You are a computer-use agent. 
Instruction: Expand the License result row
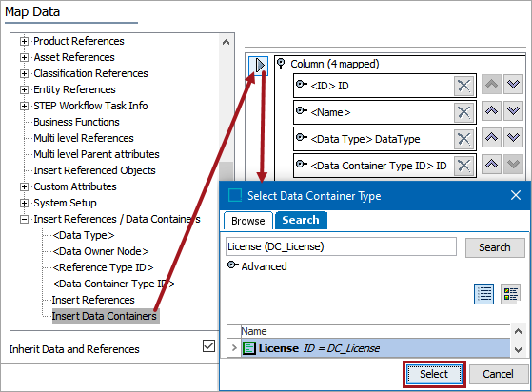234,347
